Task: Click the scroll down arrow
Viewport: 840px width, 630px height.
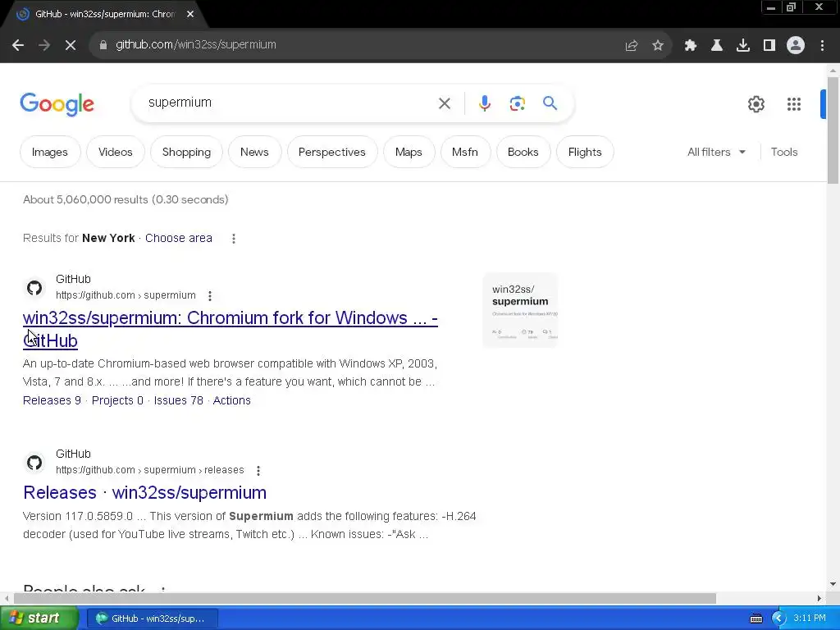Action: tap(833, 584)
